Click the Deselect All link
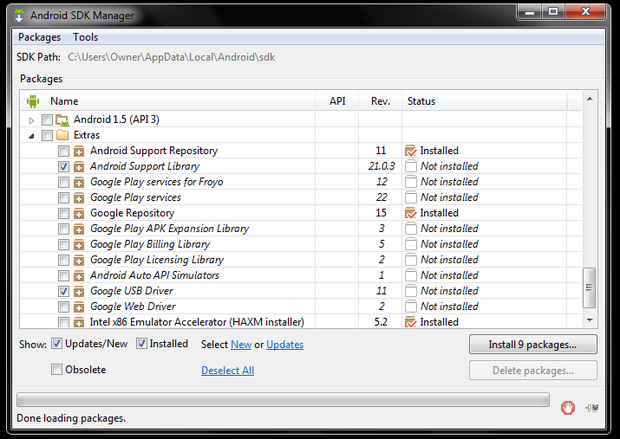Viewport: 620px width, 439px height. point(228,371)
